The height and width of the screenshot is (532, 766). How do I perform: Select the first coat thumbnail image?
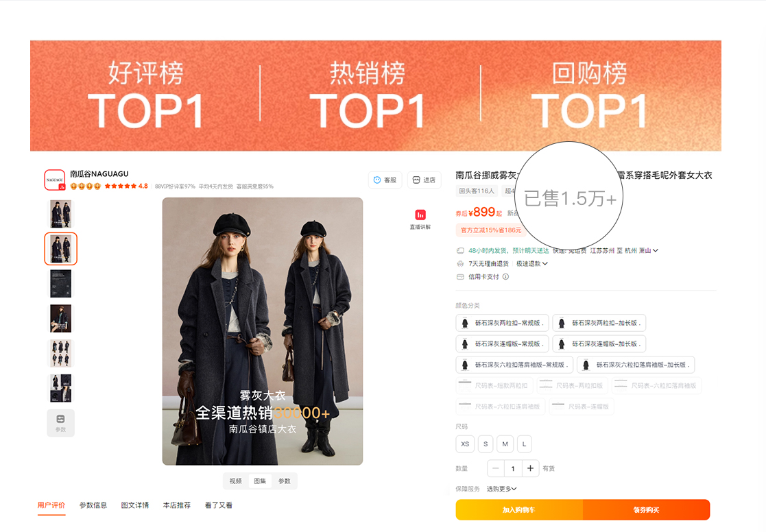(x=60, y=214)
